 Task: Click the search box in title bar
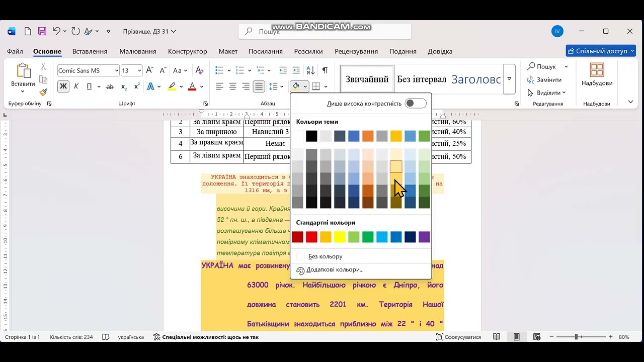[325, 31]
